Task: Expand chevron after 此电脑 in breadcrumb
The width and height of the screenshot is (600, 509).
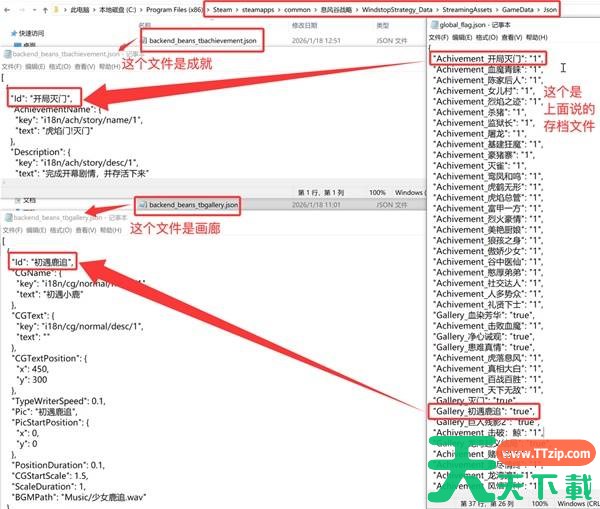Action: pyautogui.click(x=94, y=10)
